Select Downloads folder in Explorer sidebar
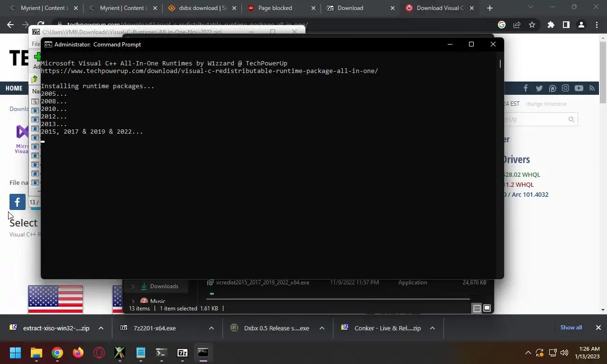Viewport: 607px width, 364px height. 164,286
